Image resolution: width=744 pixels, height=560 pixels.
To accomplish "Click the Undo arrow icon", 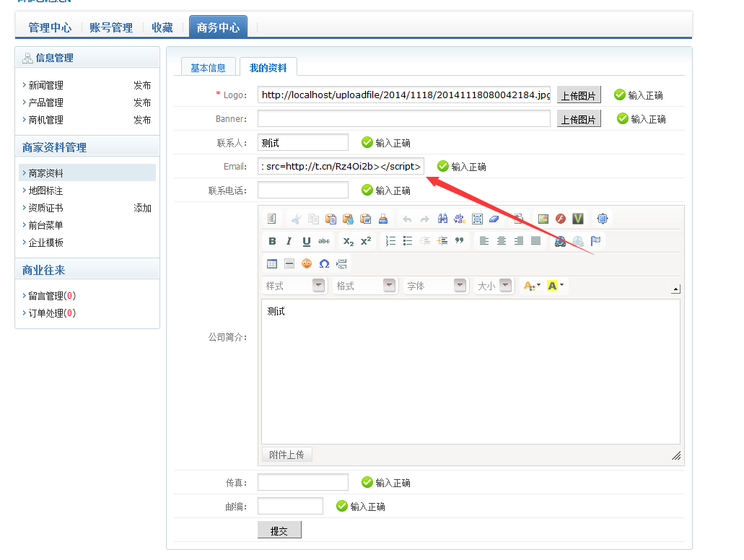I will pyautogui.click(x=407, y=219).
